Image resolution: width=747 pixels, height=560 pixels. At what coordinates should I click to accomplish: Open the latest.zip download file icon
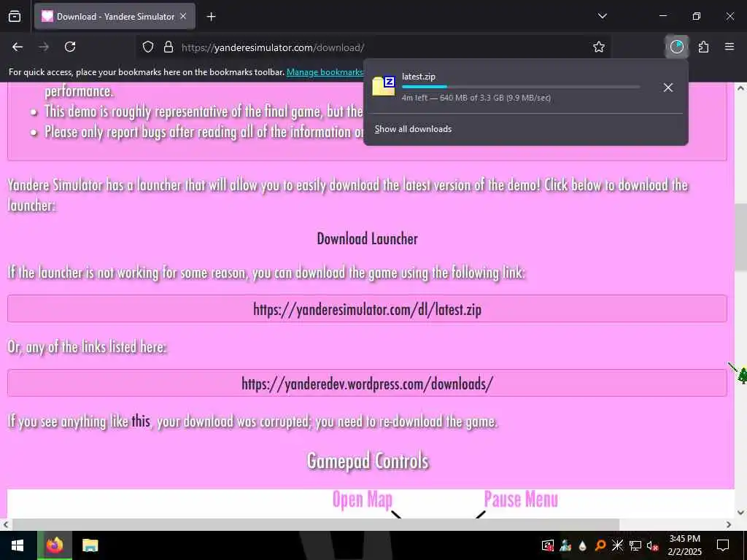(x=384, y=86)
